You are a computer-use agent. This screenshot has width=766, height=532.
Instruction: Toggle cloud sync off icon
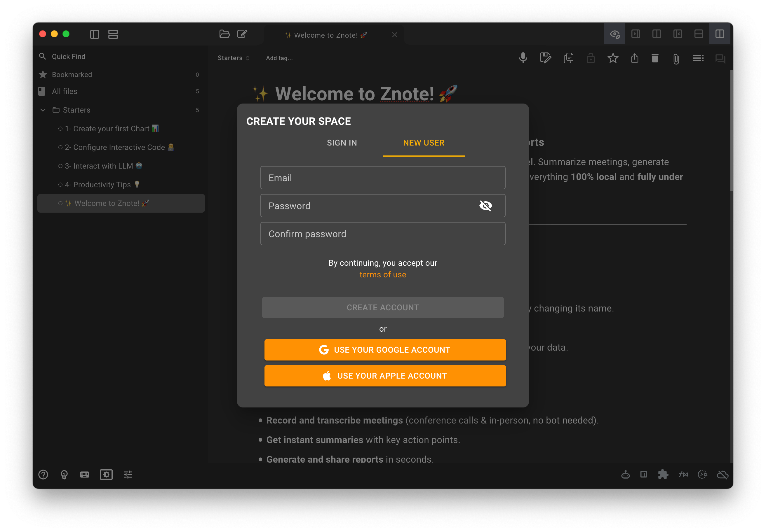click(x=722, y=474)
